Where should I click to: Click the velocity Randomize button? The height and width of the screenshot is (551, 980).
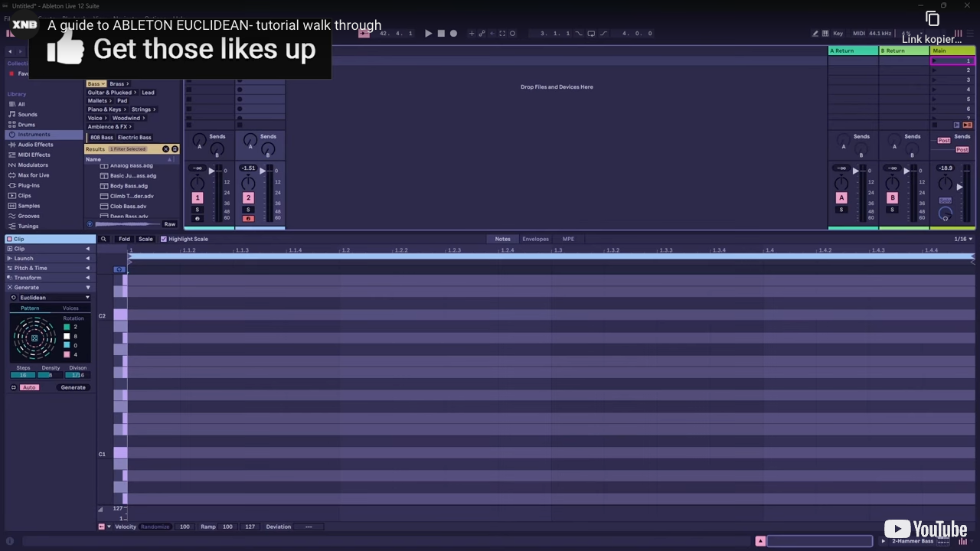(155, 527)
